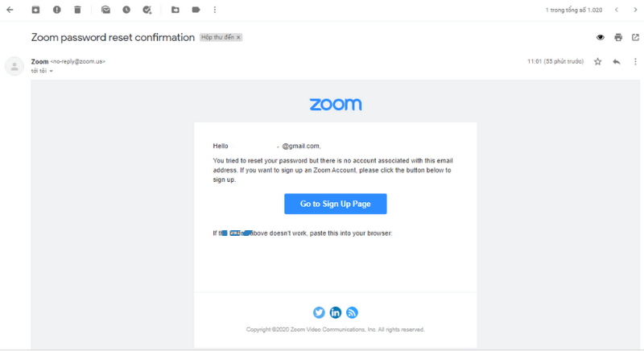Click the Go to Sign Up Page button
This screenshot has height=351, width=644.
tap(335, 204)
